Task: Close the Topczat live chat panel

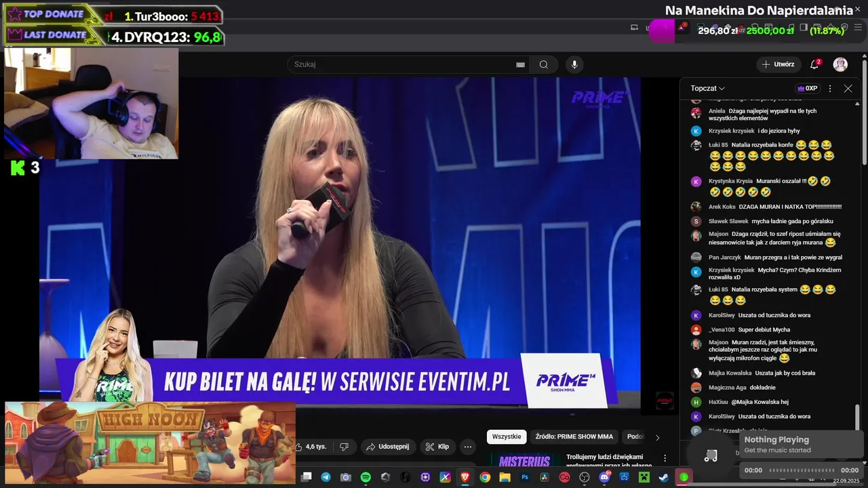Action: point(848,88)
